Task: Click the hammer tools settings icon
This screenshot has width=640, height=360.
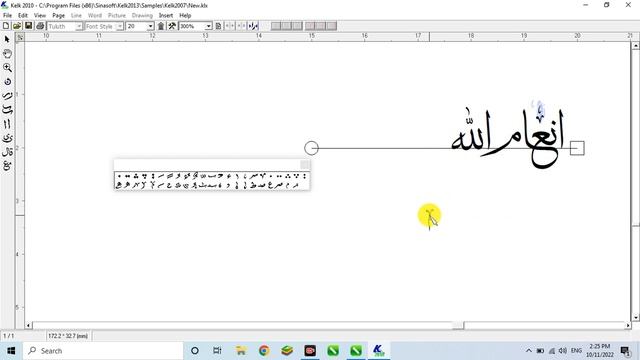Action: click(172, 26)
